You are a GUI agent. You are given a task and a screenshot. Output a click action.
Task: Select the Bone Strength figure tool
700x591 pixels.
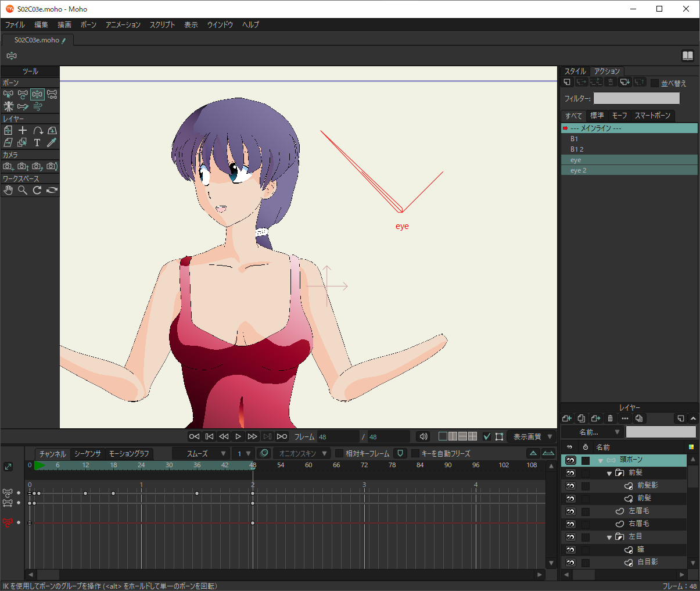coord(8,106)
